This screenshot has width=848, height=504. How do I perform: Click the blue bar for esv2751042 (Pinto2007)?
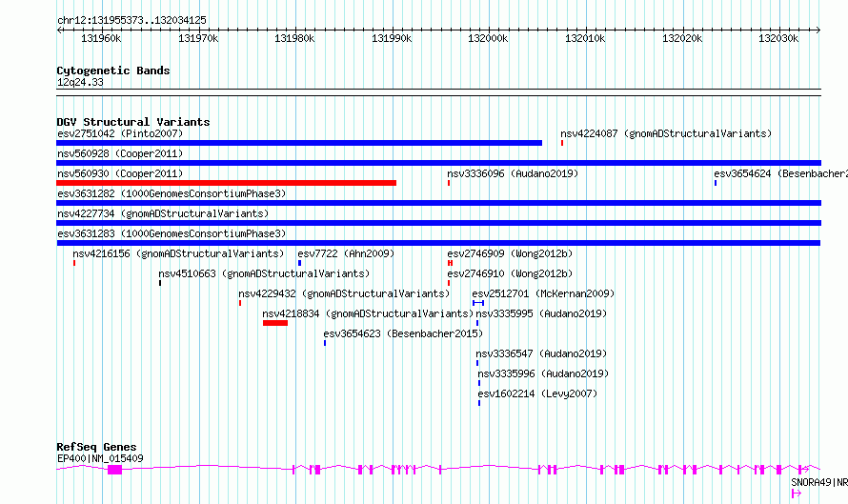299,143
